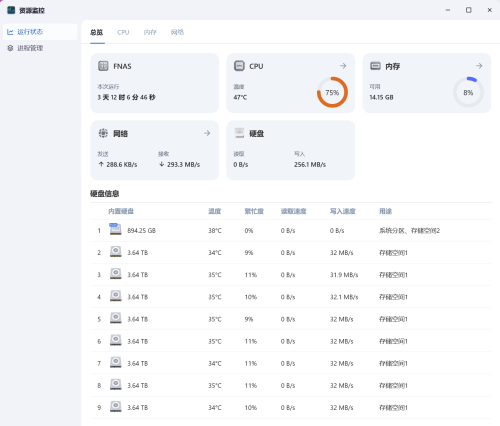Switch to the CPU tab

click(x=123, y=32)
